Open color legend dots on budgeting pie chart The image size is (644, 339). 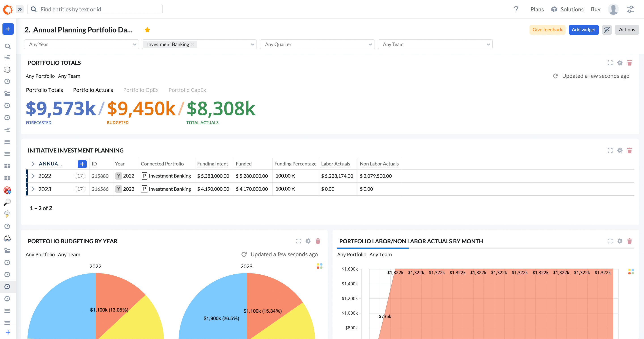click(320, 266)
